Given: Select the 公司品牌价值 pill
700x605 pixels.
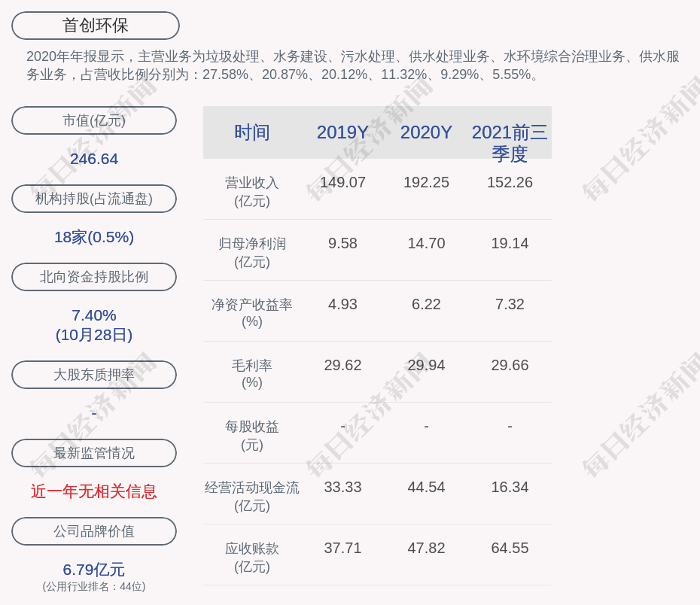Looking at the screenshot, I should (x=94, y=531).
